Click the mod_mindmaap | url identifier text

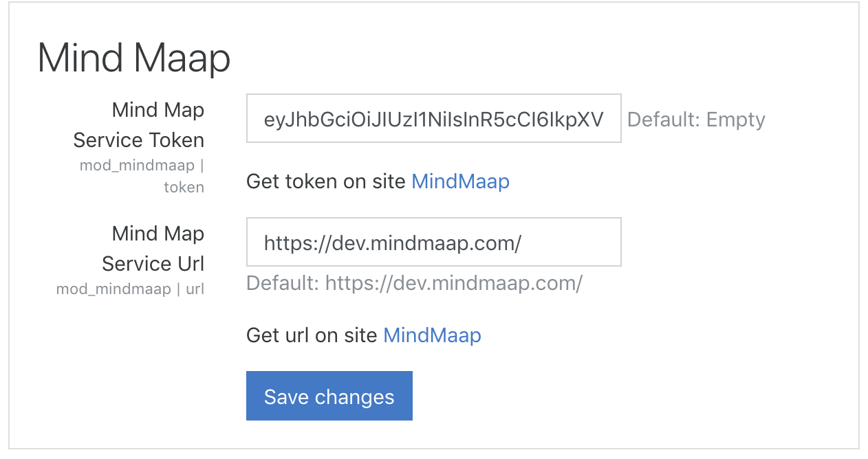pos(129,289)
